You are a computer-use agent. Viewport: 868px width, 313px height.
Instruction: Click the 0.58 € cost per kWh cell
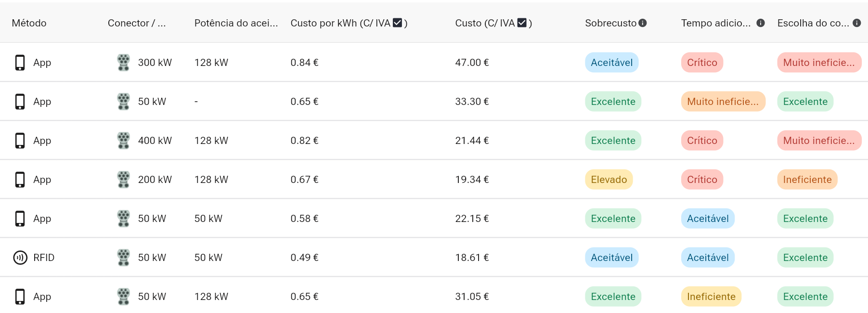click(x=304, y=219)
